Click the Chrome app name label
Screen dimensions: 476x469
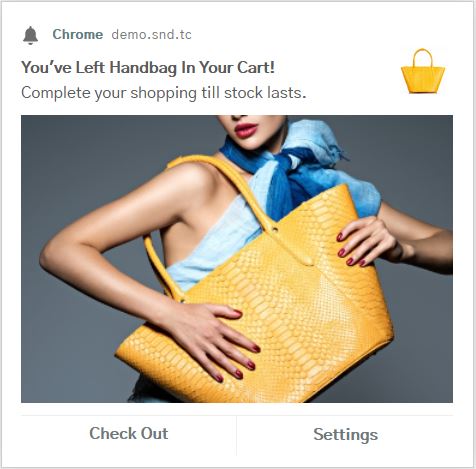pos(78,35)
